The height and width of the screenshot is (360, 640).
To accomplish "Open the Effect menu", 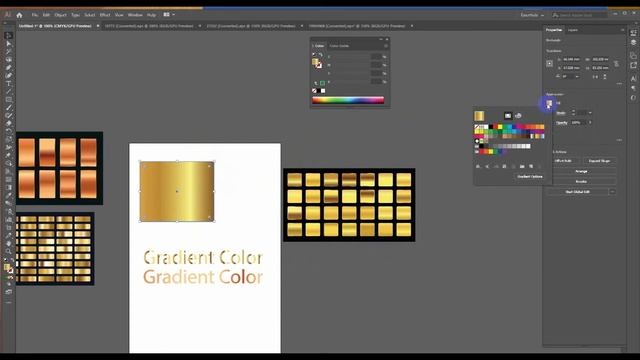I will tap(105, 15).
